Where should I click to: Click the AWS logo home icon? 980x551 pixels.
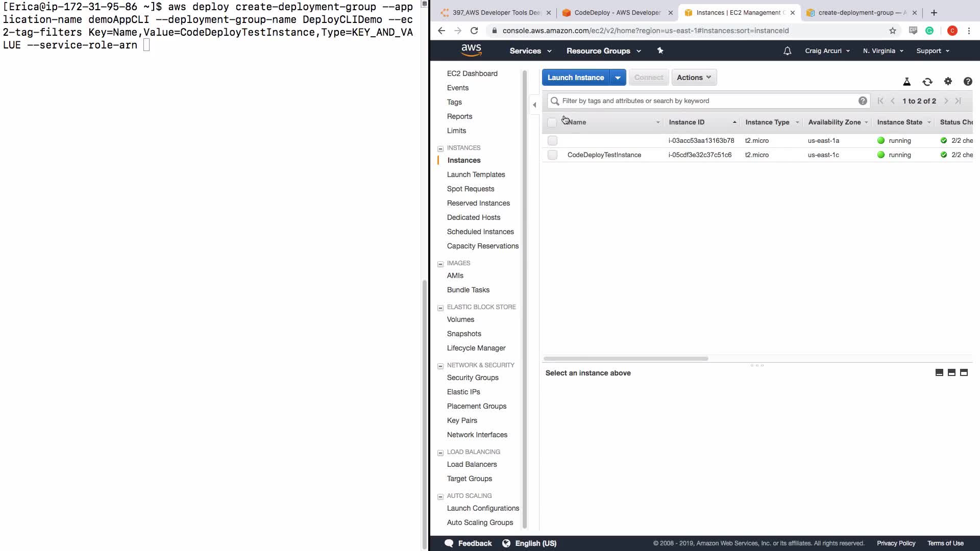[471, 51]
